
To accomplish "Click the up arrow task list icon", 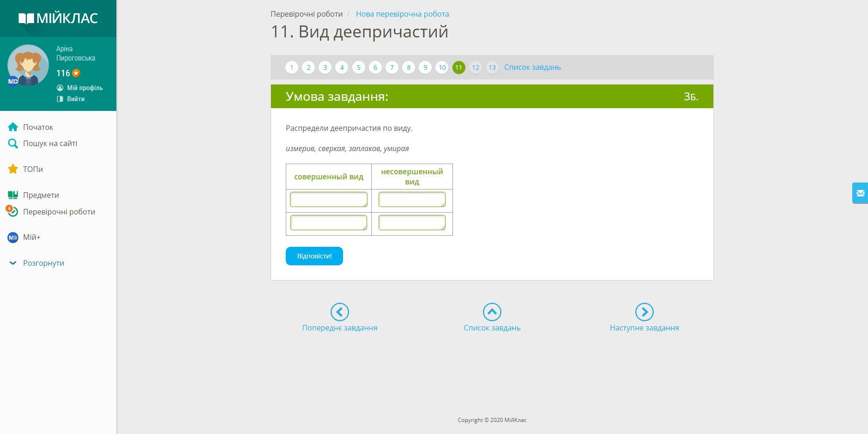I will tap(492, 312).
